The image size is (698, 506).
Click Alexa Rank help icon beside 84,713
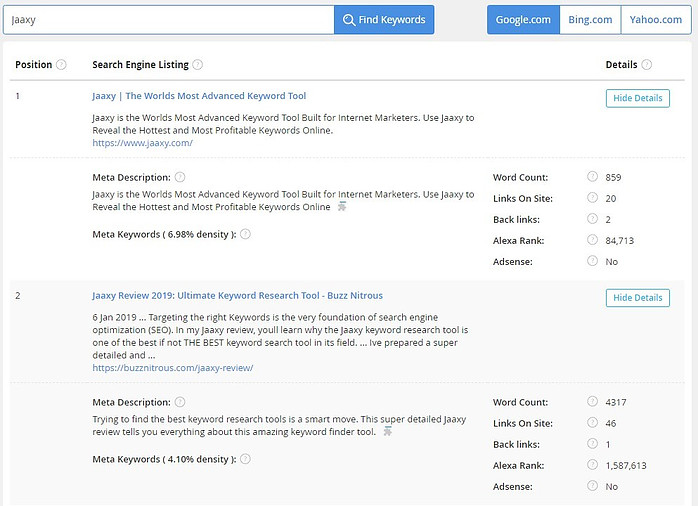pyautogui.click(x=592, y=240)
